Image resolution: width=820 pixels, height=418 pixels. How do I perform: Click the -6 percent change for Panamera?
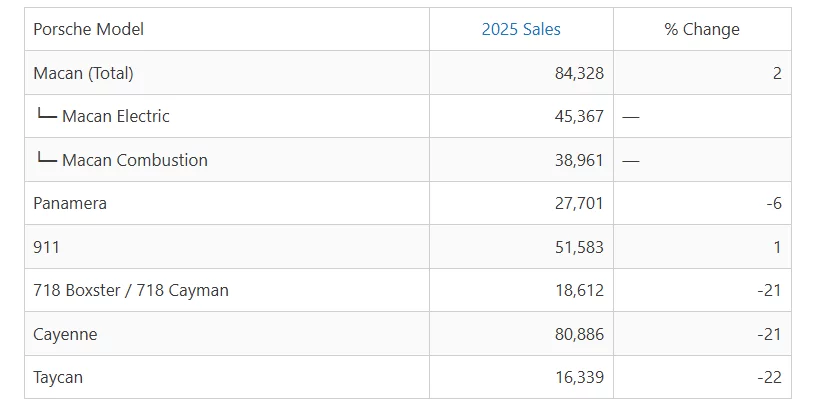click(x=774, y=204)
